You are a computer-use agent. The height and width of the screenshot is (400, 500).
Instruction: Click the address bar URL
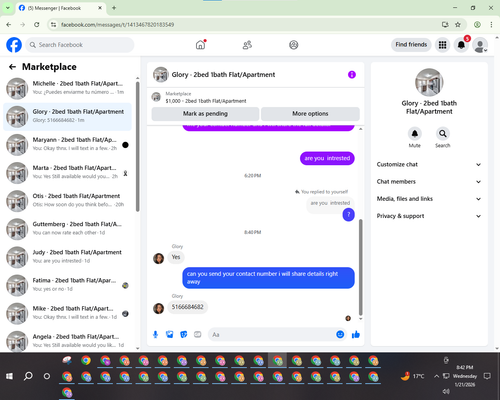(x=117, y=25)
